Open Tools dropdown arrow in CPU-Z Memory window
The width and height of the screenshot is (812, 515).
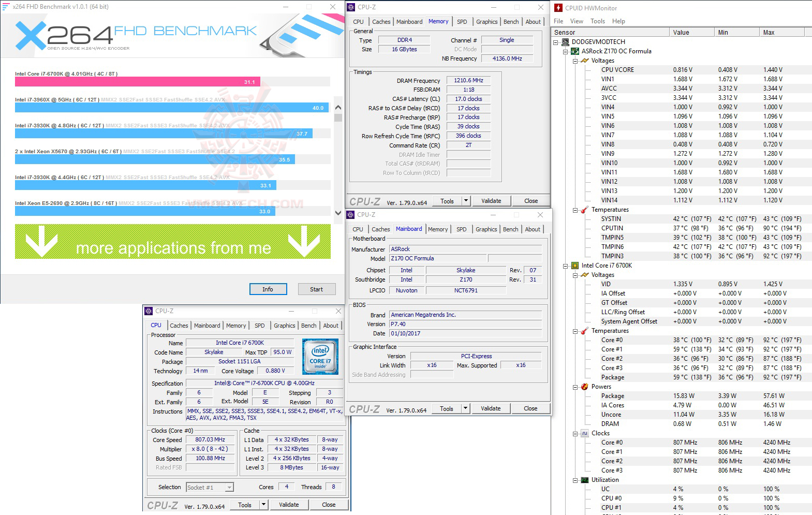click(x=466, y=201)
